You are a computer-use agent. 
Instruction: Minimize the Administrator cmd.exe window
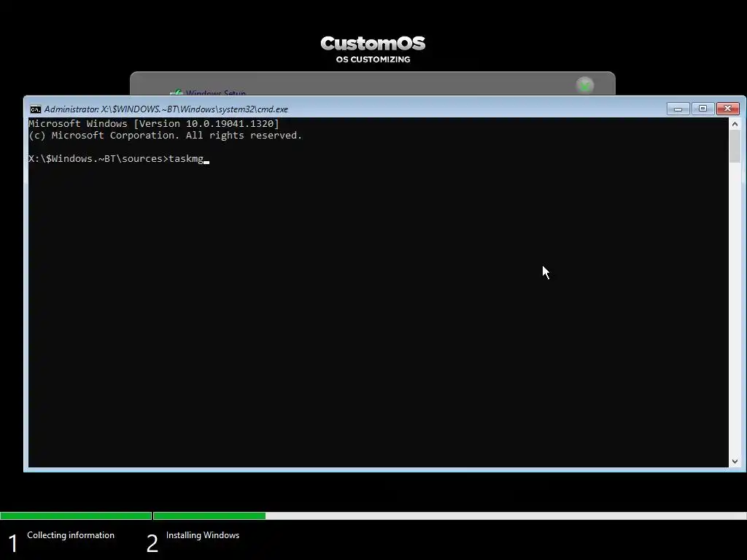pos(678,109)
